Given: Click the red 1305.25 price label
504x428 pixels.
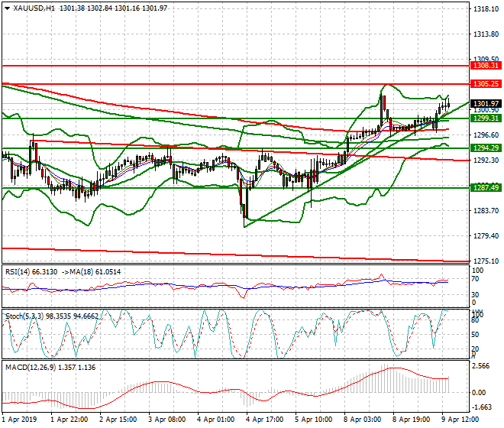Looking at the screenshot, I should click(x=486, y=84).
